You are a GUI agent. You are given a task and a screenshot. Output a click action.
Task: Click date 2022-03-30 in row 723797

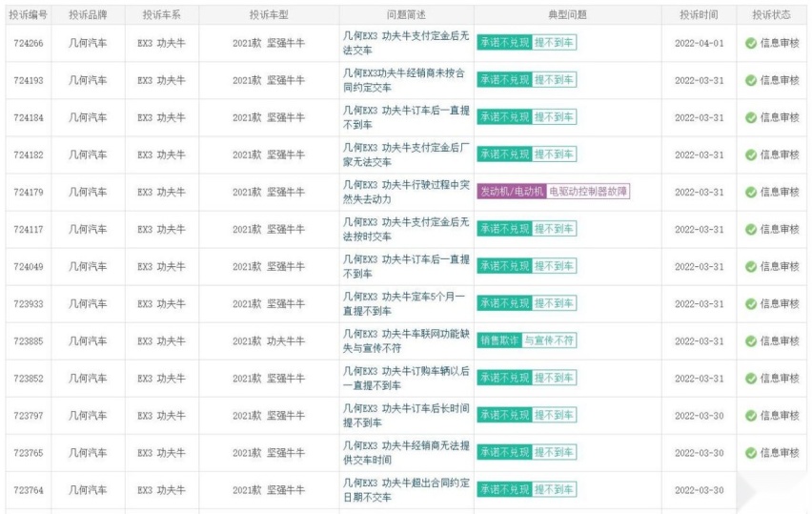pos(700,416)
